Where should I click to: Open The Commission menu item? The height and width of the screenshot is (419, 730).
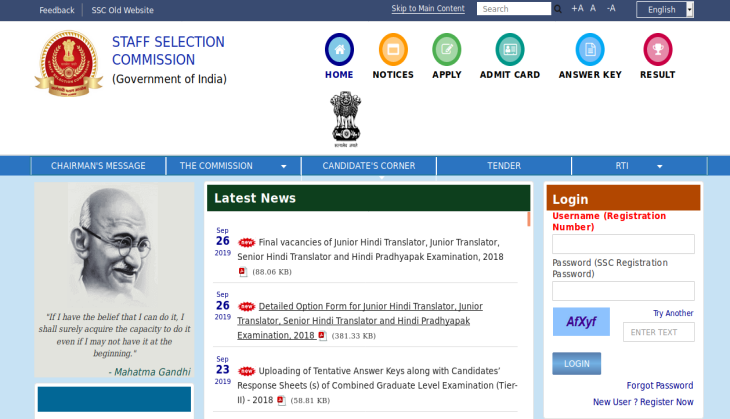point(216,166)
